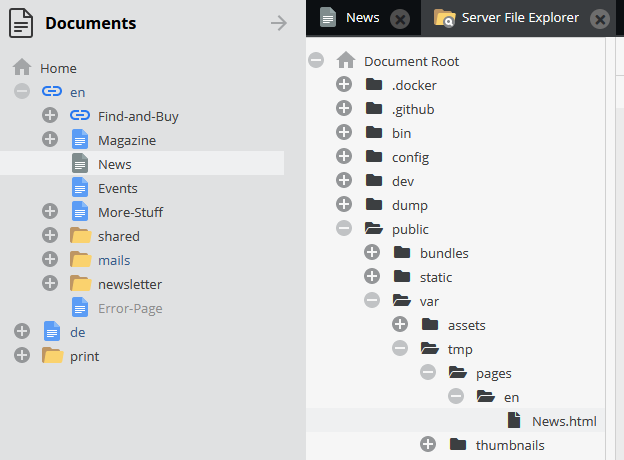624x460 pixels.
Task: Expand the thumbnails folder node
Action: [x=428, y=445]
